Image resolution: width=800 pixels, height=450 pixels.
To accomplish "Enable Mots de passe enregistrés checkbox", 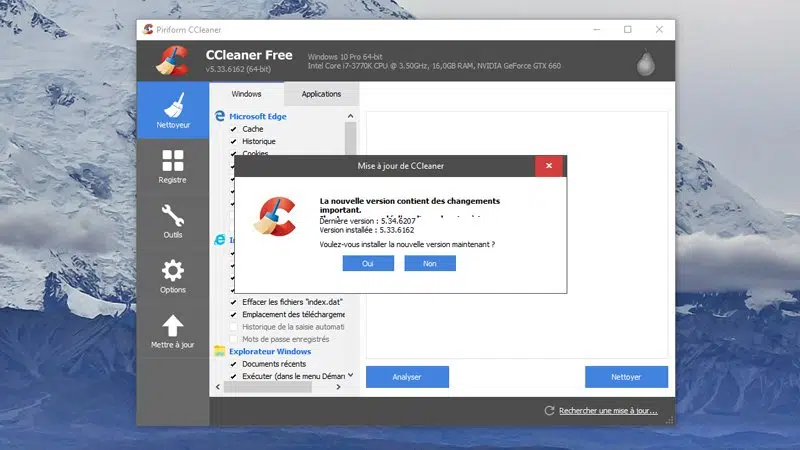I will point(233,339).
